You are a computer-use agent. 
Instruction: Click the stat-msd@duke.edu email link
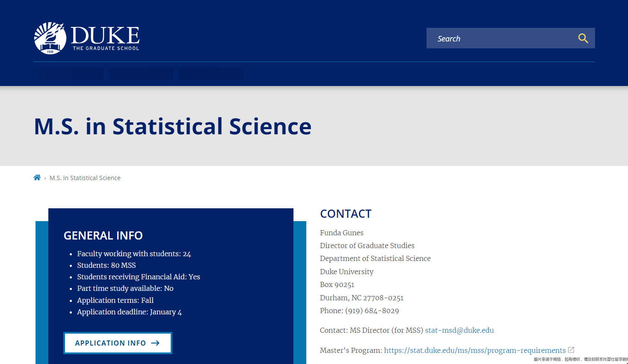[x=459, y=330]
